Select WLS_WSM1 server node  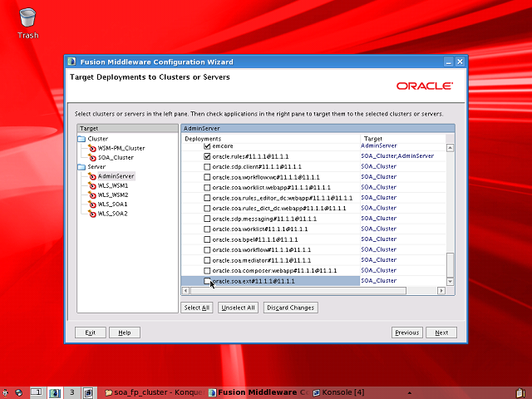[113, 185]
